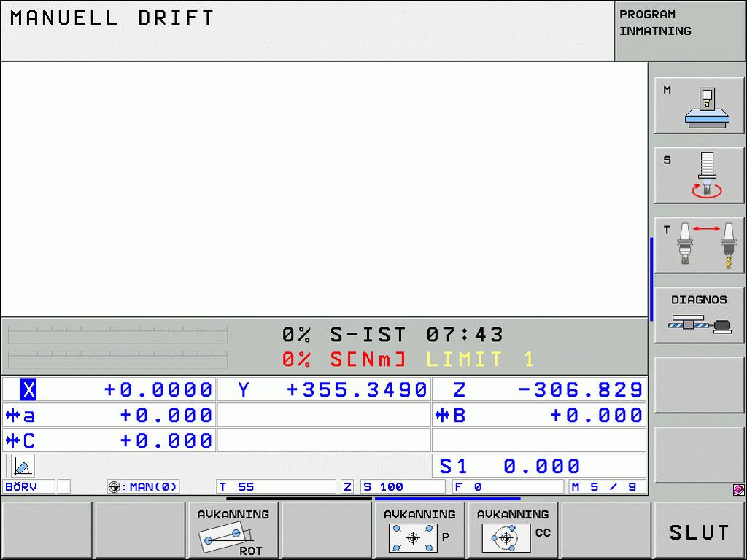This screenshot has width=747, height=560.
Task: Click the BÖRV position display label
Action: coord(29,486)
